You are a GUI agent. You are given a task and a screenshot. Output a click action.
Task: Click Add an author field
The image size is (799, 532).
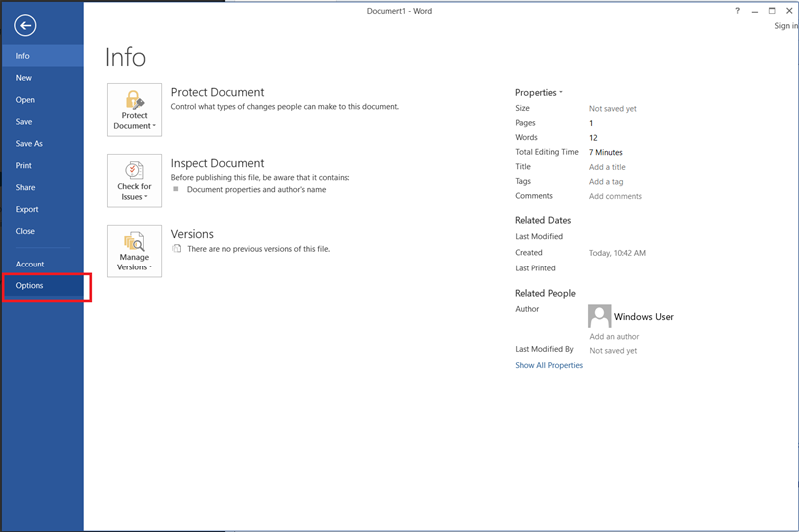[614, 337]
